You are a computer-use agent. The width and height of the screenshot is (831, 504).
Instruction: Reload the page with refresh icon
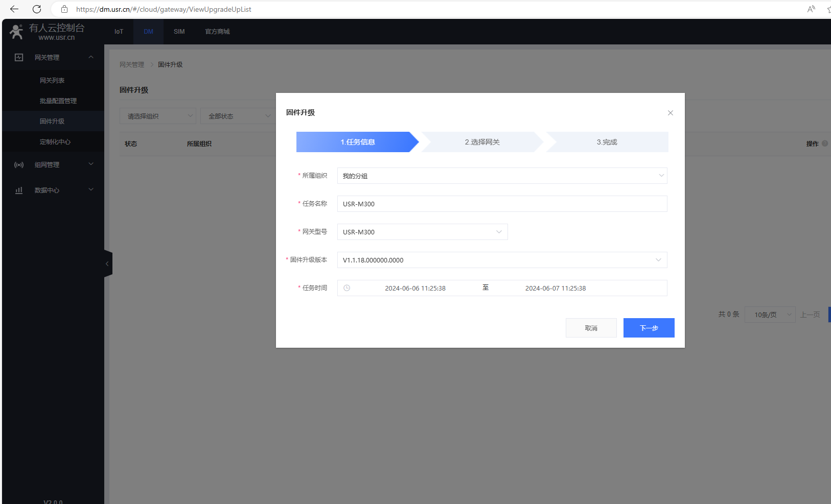pos(37,9)
